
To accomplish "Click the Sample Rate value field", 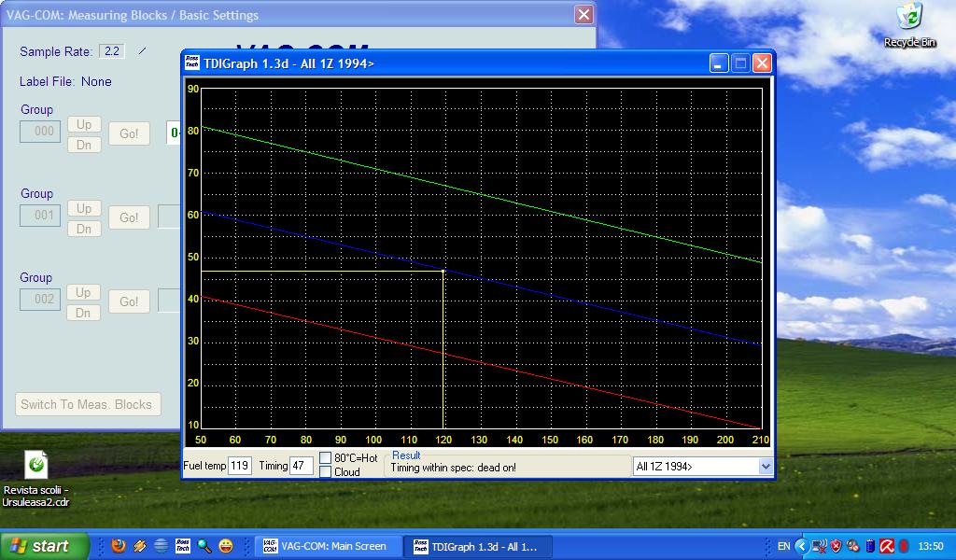I will tap(112, 51).
